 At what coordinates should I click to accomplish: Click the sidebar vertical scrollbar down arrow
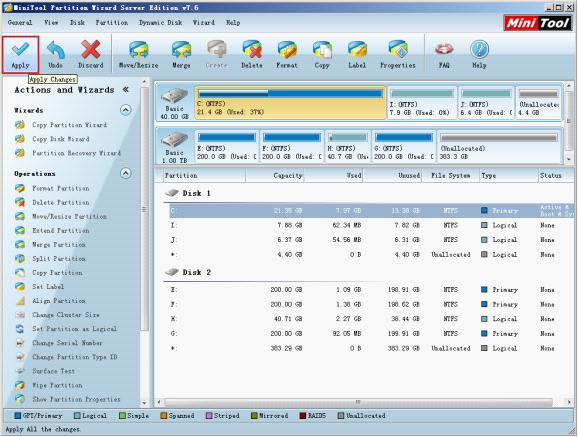pos(145,403)
